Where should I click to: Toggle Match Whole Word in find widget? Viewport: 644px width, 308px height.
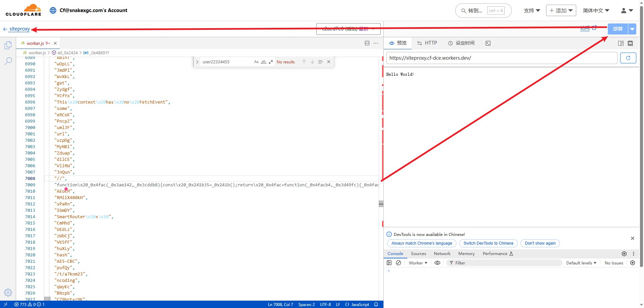[264, 62]
